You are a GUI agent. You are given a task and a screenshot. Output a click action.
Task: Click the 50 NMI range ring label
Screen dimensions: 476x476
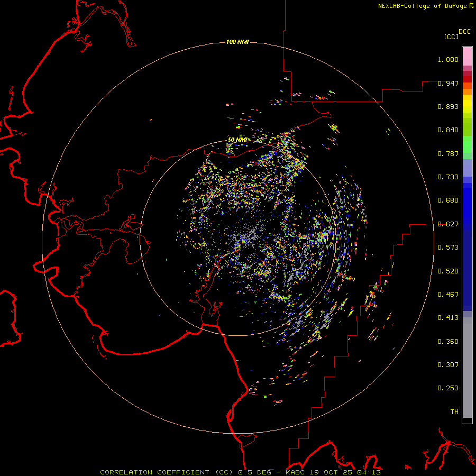237,140
